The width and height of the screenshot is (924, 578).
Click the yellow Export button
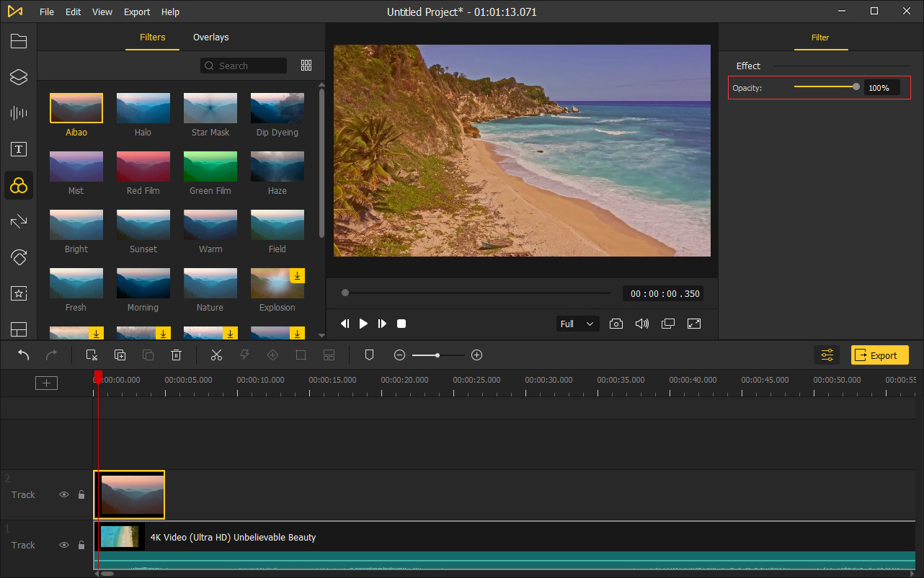[879, 355]
